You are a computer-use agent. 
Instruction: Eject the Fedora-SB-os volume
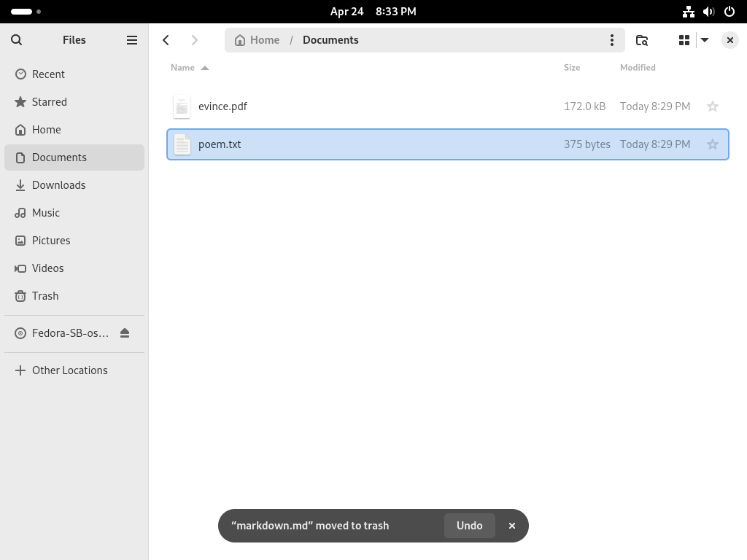click(125, 333)
